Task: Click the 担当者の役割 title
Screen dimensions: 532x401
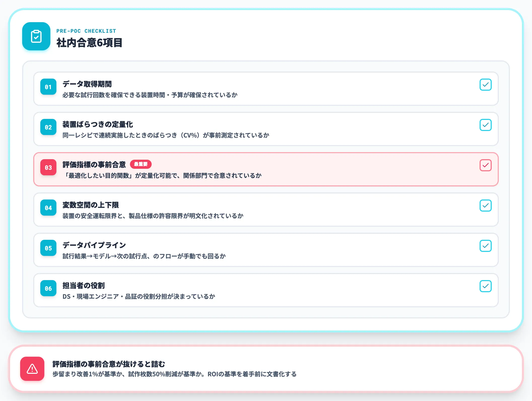Action: [x=84, y=285]
